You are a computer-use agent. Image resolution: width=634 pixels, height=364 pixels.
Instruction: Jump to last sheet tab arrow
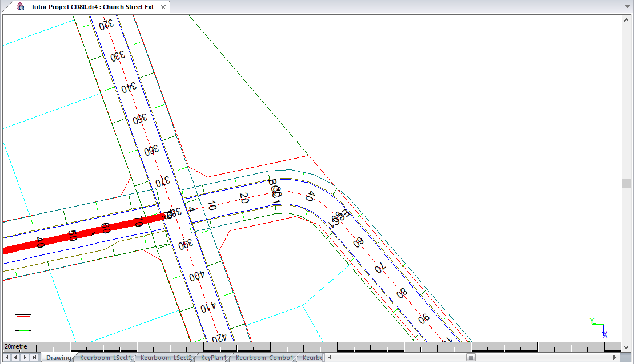click(34, 357)
